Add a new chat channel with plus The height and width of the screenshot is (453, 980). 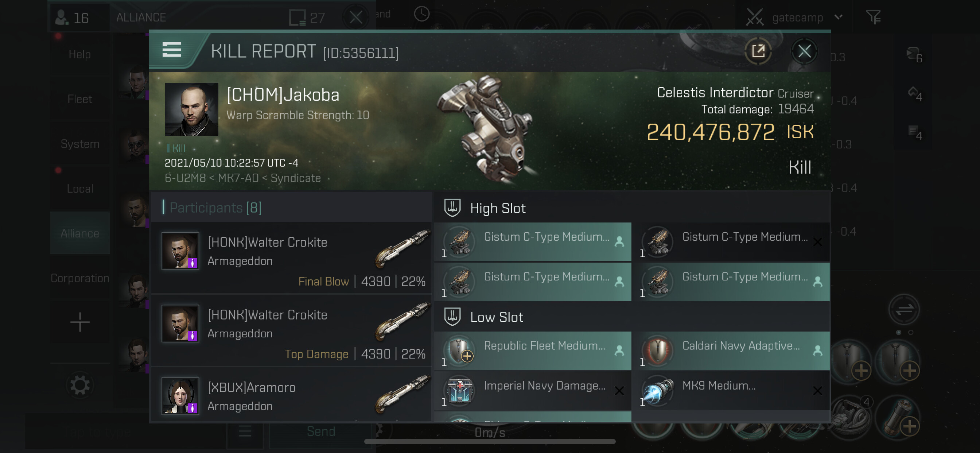(x=79, y=322)
